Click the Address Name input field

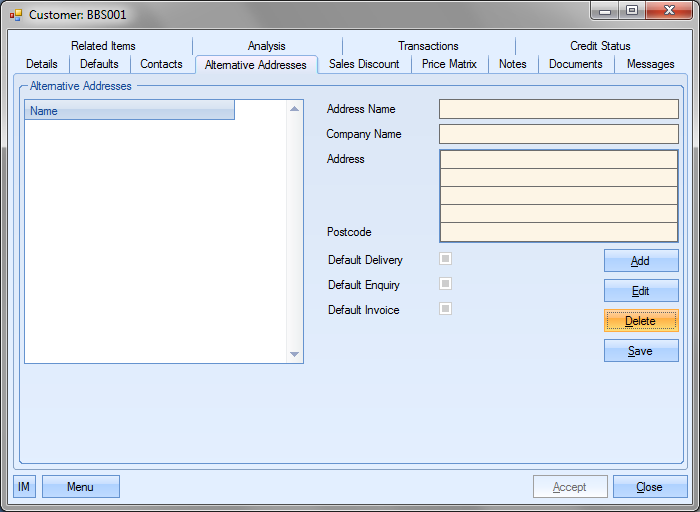558,109
